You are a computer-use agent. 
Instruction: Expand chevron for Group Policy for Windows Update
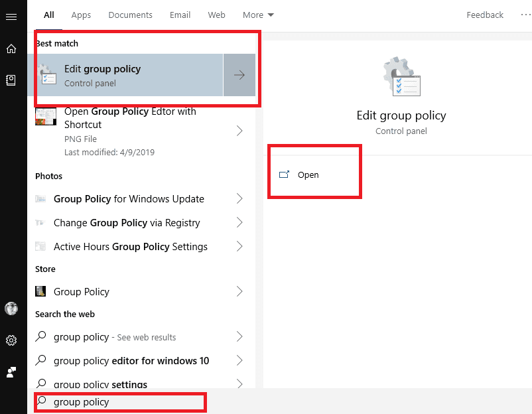click(x=239, y=198)
